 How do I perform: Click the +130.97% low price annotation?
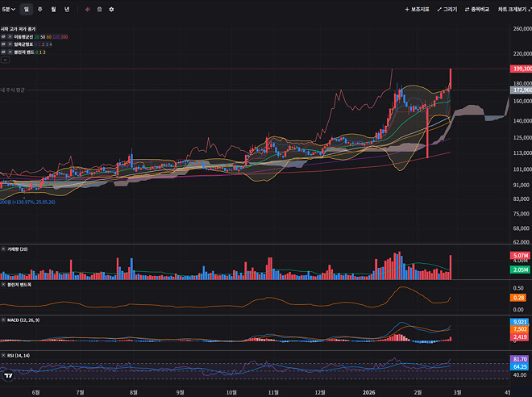coord(27,202)
